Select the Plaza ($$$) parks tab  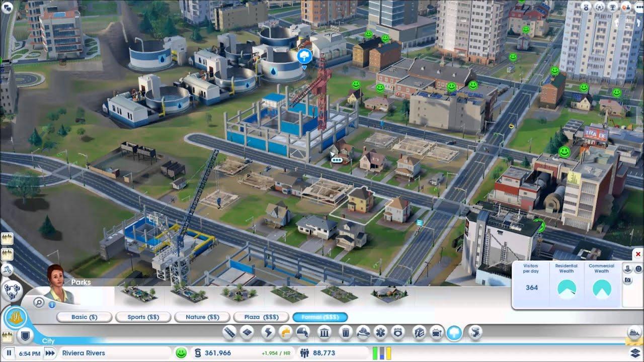click(261, 317)
